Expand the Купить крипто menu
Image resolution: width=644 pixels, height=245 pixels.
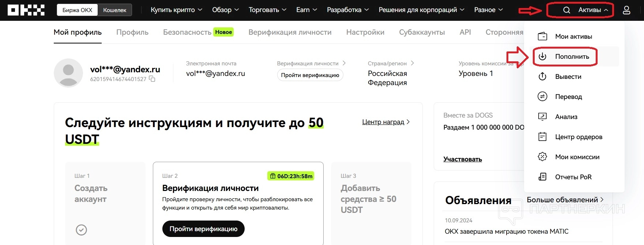(x=176, y=10)
